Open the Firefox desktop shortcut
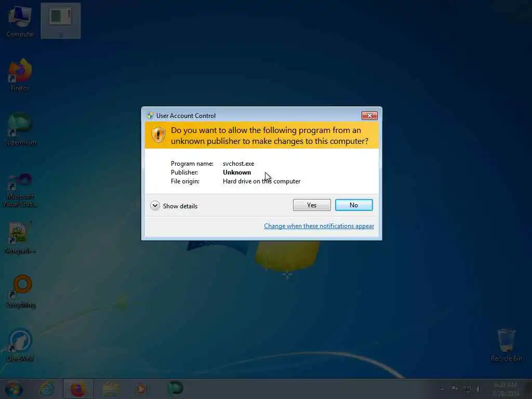The width and height of the screenshot is (532, 399). point(20,75)
